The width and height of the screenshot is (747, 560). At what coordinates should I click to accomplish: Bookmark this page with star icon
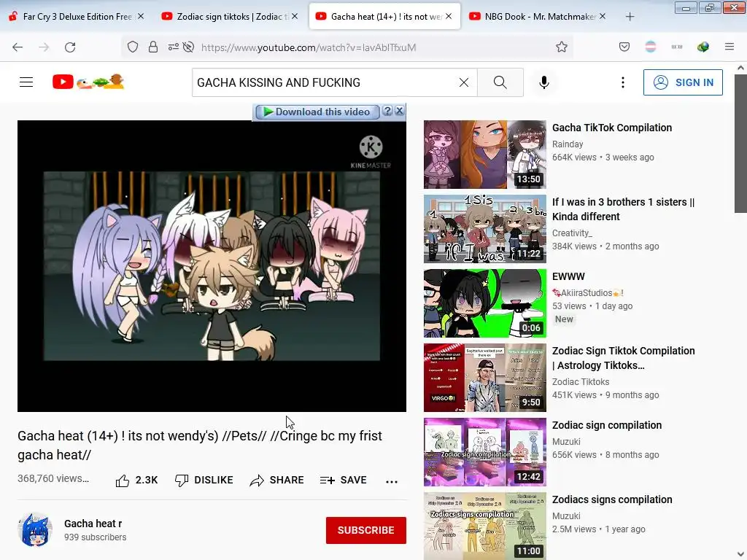click(x=562, y=47)
